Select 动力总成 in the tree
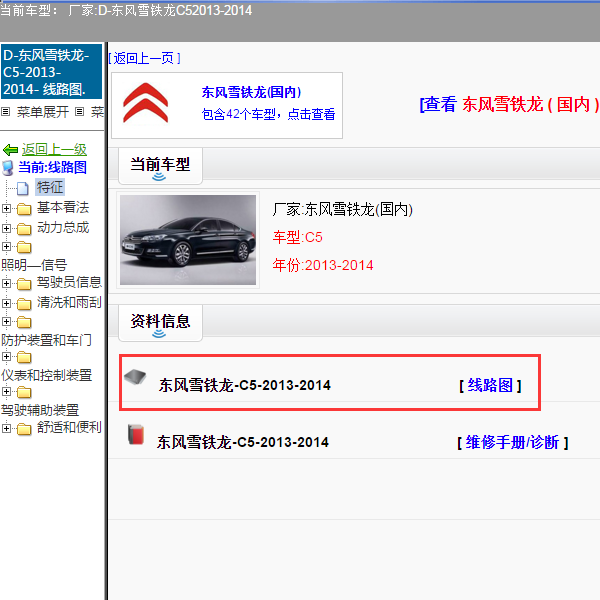The height and width of the screenshot is (600, 600). (x=63, y=227)
